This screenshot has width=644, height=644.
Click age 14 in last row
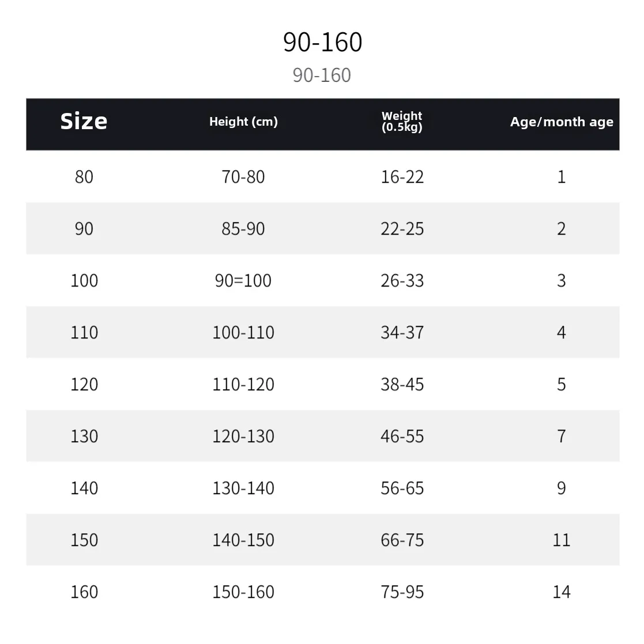(x=562, y=592)
